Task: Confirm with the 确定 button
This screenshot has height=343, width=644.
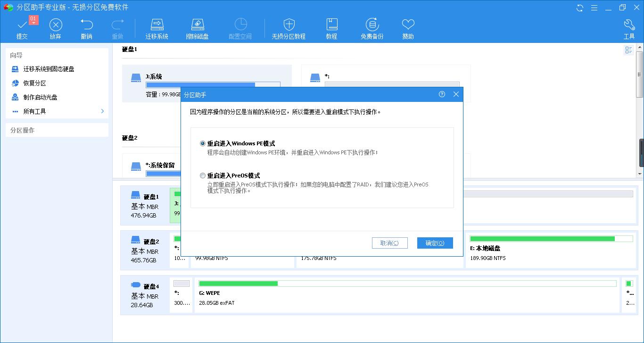Action: click(434, 243)
